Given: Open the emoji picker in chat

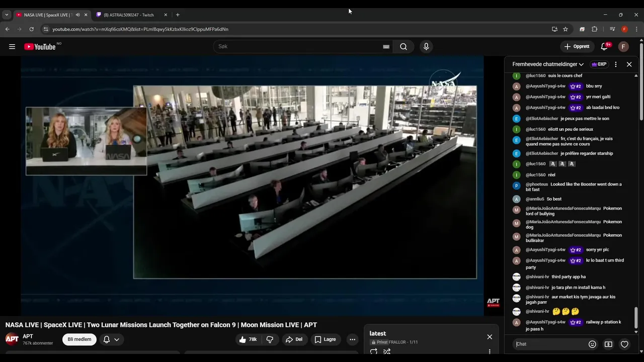Looking at the screenshot, I should 592,344.
